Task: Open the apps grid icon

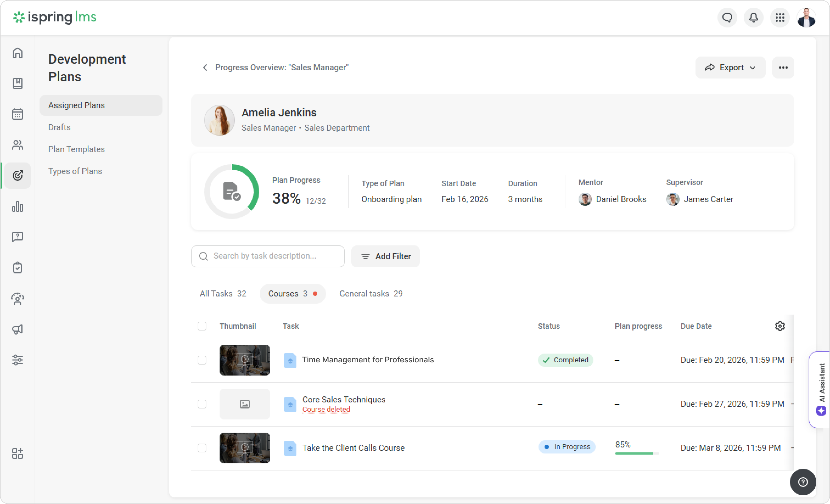Action: pyautogui.click(x=780, y=18)
